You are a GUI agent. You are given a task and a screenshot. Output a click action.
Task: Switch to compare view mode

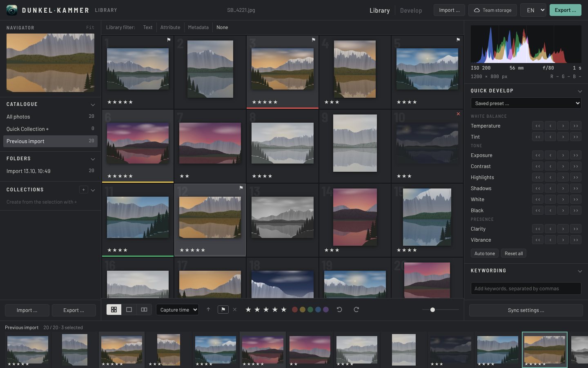(144, 310)
